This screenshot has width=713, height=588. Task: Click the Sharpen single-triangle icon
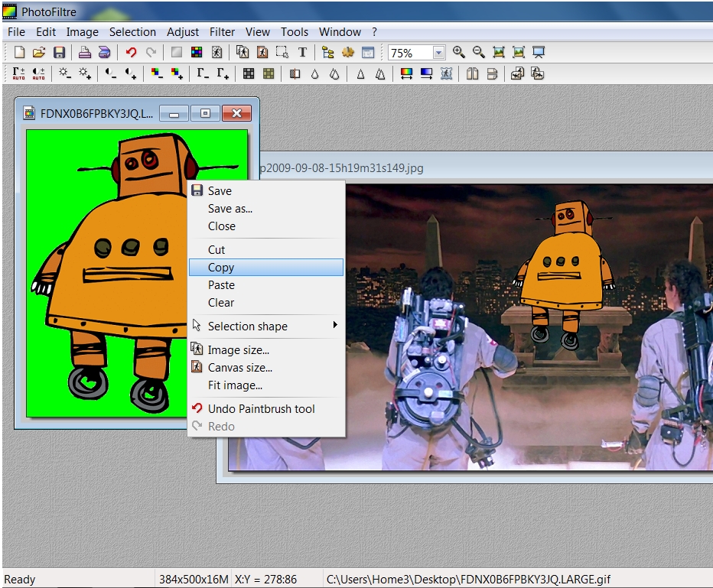360,73
